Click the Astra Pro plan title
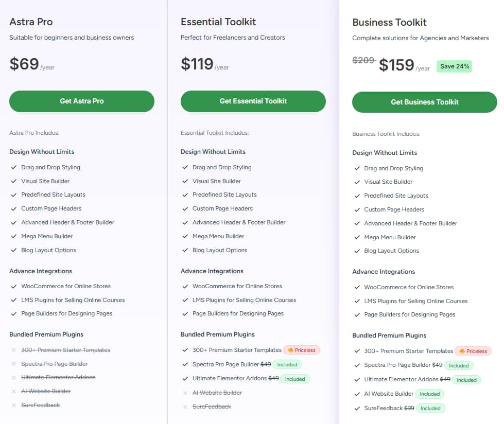504x424 pixels. (31, 22)
